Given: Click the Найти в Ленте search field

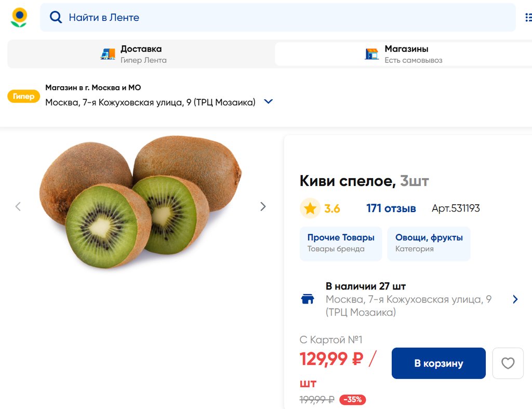Looking at the screenshot, I should (281, 18).
